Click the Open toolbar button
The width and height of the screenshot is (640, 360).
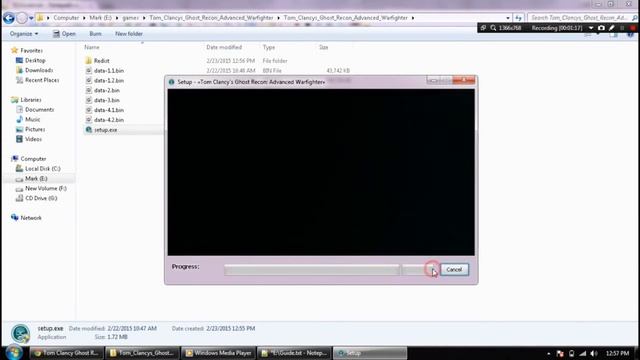tap(64, 34)
